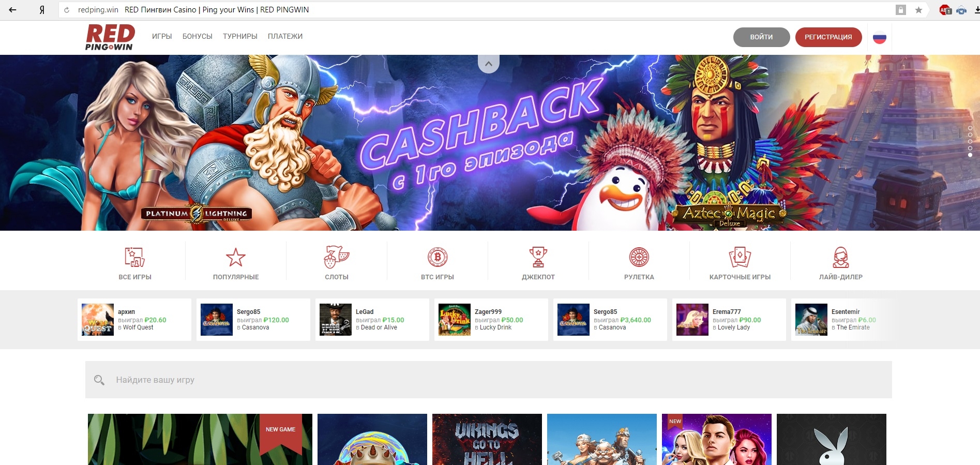Open the Russian flag language selector
This screenshot has height=465, width=980.
tap(880, 37)
